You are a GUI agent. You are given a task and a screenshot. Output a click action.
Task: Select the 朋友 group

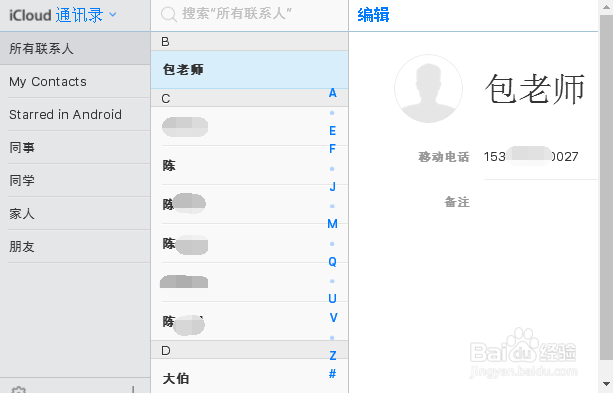[75, 246]
